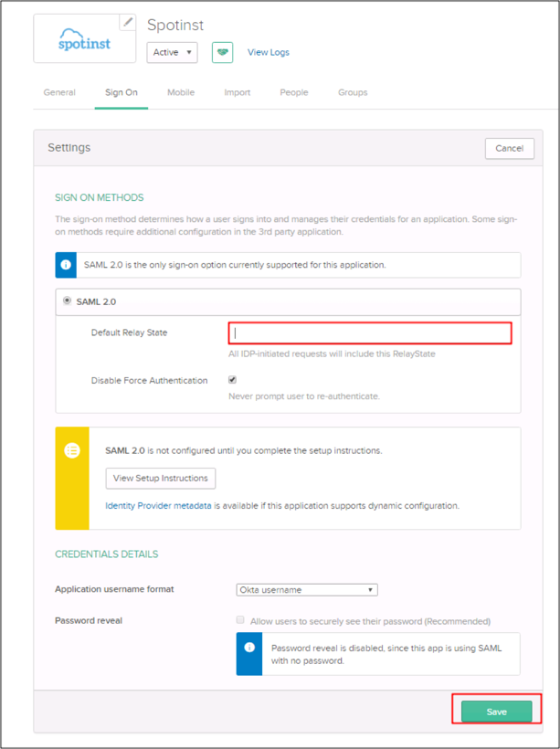Open the Active status dropdown
Viewport: 560px width, 749px height.
[172, 52]
